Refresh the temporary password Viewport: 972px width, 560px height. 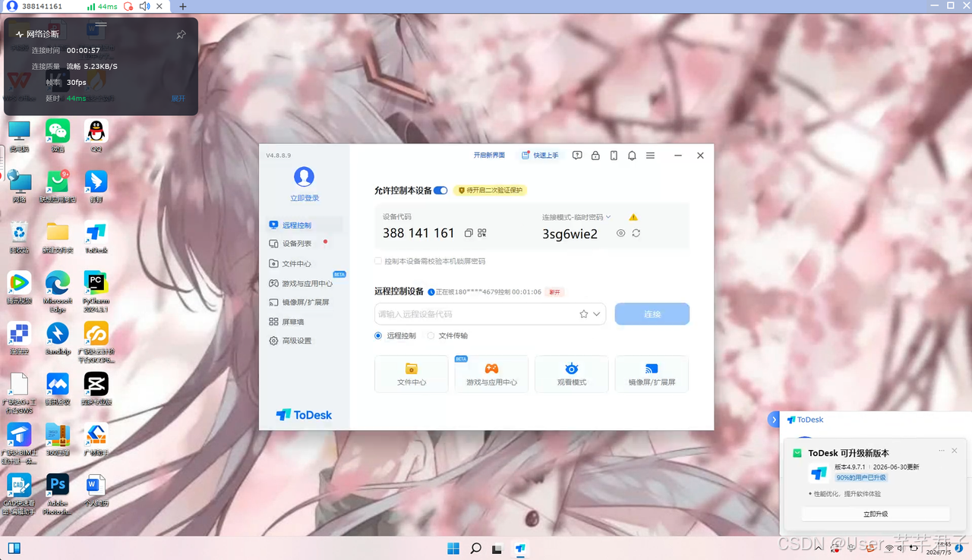tap(636, 234)
